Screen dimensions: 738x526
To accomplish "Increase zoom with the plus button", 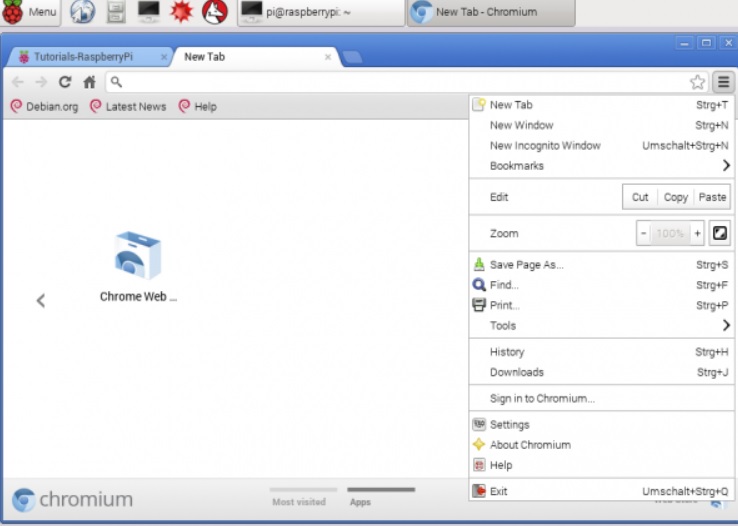I will click(x=697, y=233).
